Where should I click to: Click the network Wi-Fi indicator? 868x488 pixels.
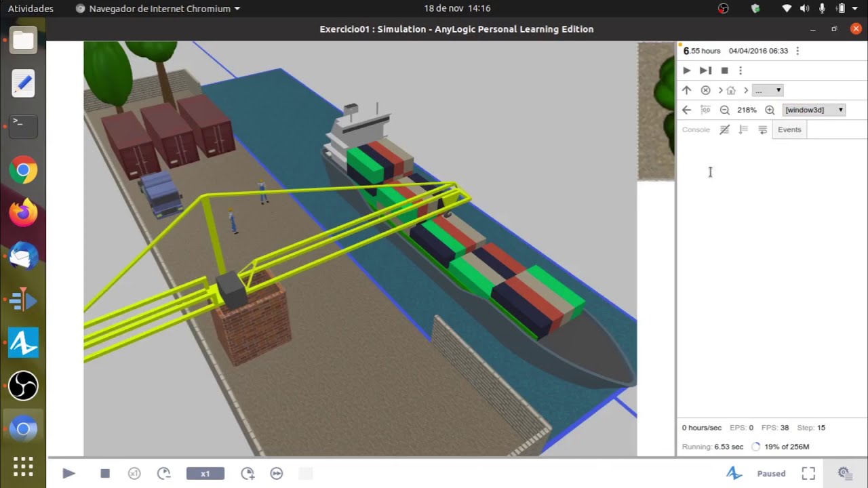[787, 9]
